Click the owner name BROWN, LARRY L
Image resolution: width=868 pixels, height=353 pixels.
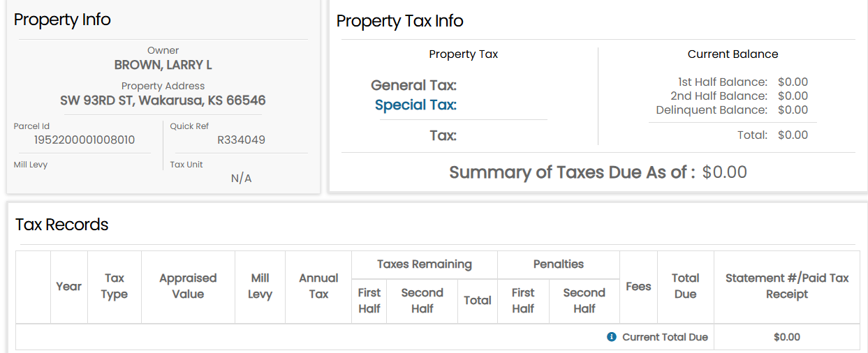pyautogui.click(x=163, y=65)
